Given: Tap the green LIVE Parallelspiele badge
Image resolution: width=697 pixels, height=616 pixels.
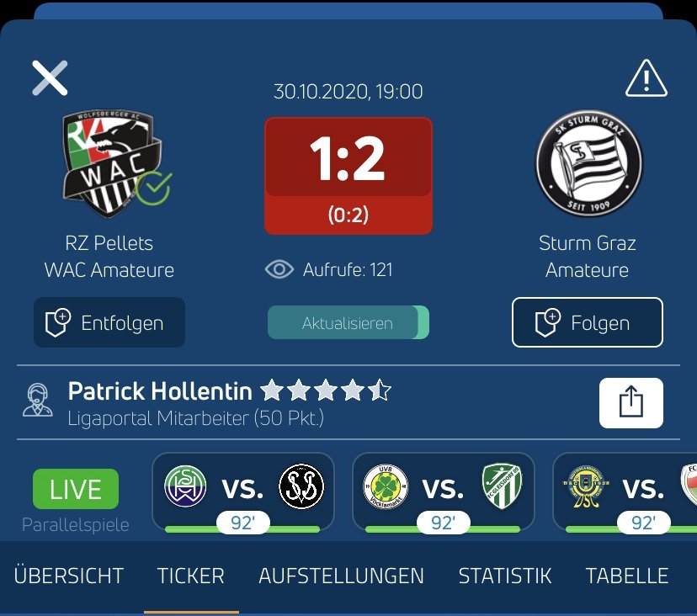Looking at the screenshot, I should pos(76,489).
